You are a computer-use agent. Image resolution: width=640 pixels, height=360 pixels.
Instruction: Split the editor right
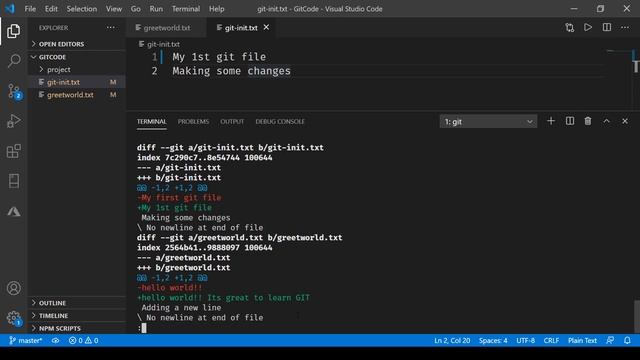pyautogui.click(x=607, y=27)
